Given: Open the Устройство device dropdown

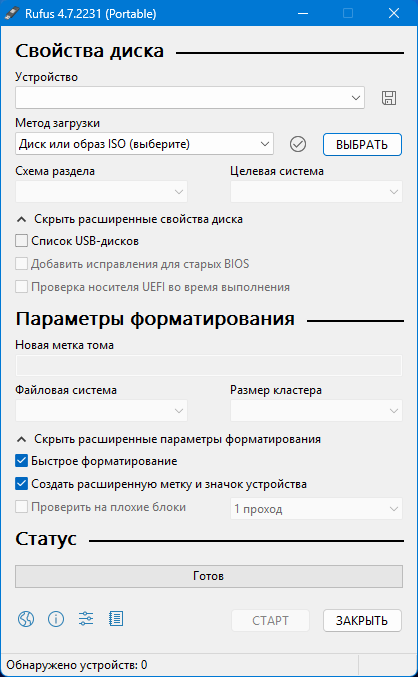Looking at the screenshot, I should click(x=190, y=98).
